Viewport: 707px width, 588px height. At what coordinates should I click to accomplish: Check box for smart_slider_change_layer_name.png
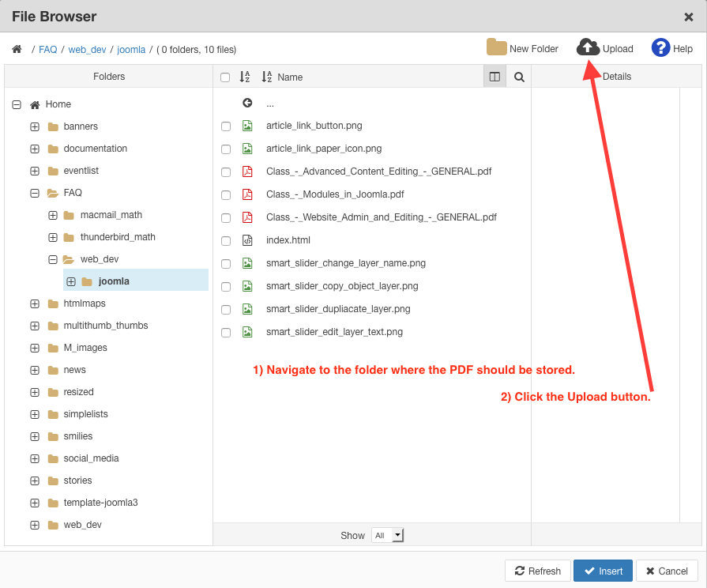226,264
